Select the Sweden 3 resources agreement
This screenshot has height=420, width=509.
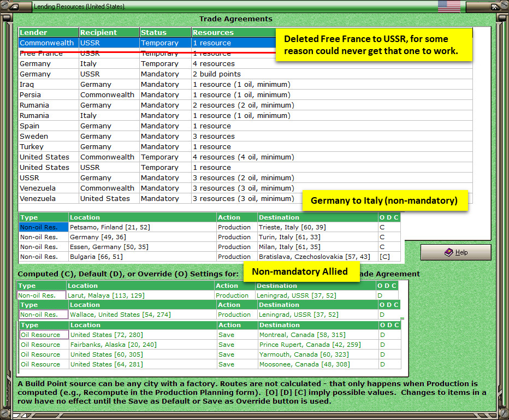click(x=245, y=137)
